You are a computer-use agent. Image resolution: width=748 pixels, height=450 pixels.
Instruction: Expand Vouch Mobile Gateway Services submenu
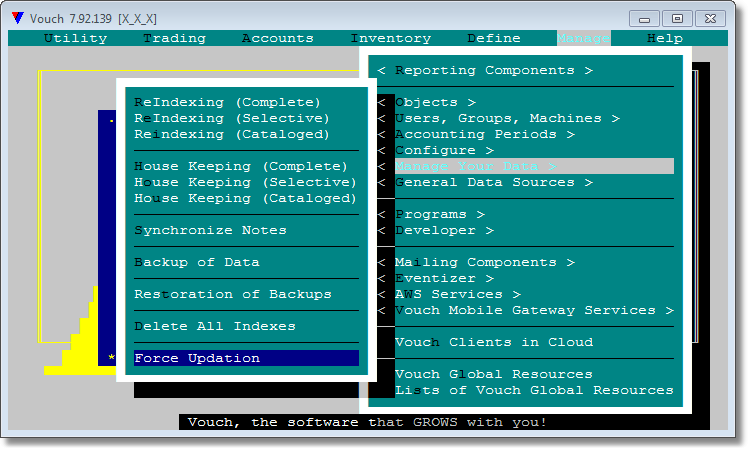pyautogui.click(x=525, y=310)
